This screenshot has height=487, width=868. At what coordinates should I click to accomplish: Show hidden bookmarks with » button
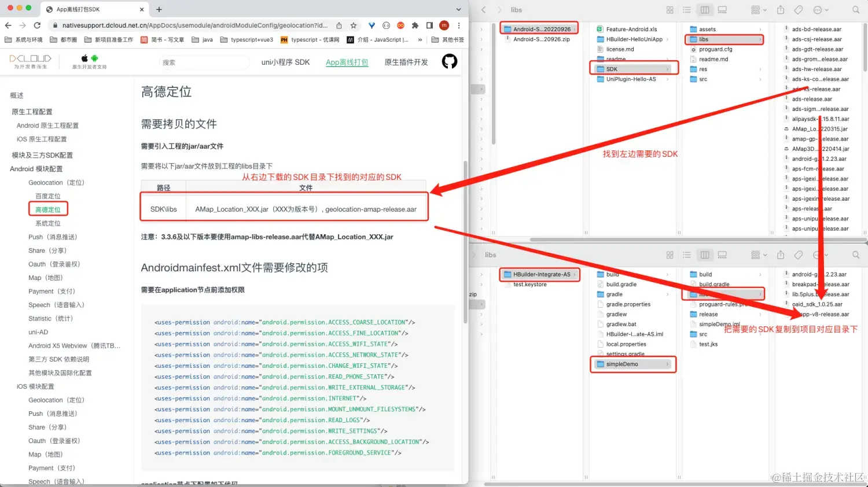click(x=420, y=40)
